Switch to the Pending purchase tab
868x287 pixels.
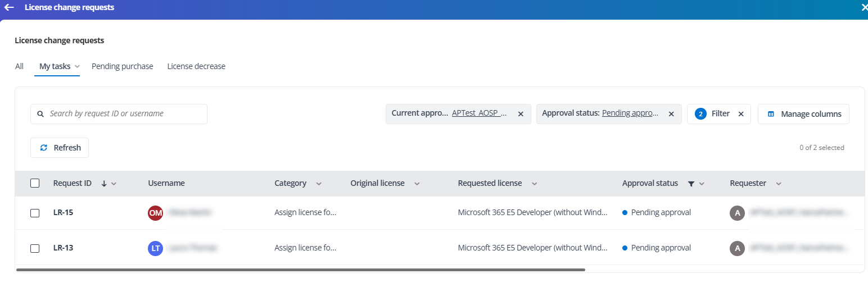(122, 66)
